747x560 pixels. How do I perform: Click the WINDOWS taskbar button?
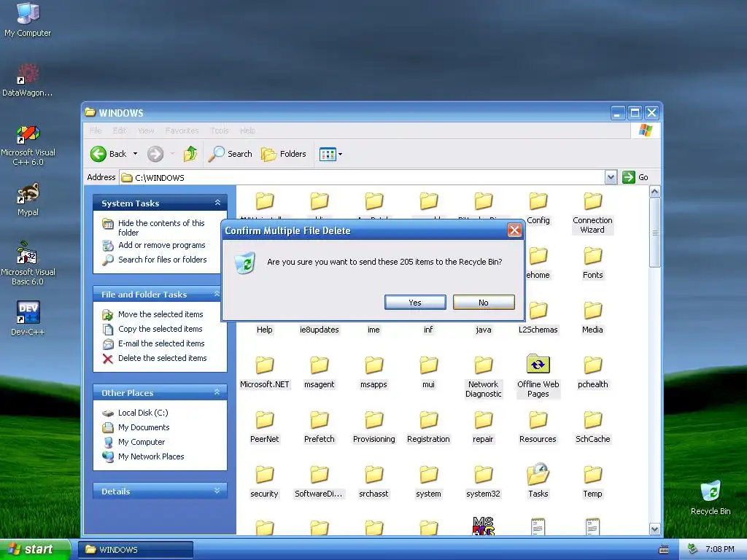136,550
